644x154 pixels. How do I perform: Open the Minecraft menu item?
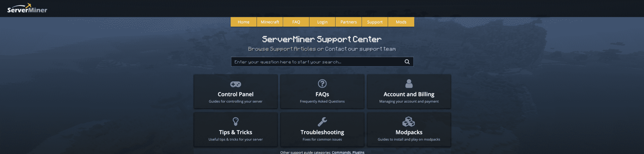pos(270,22)
